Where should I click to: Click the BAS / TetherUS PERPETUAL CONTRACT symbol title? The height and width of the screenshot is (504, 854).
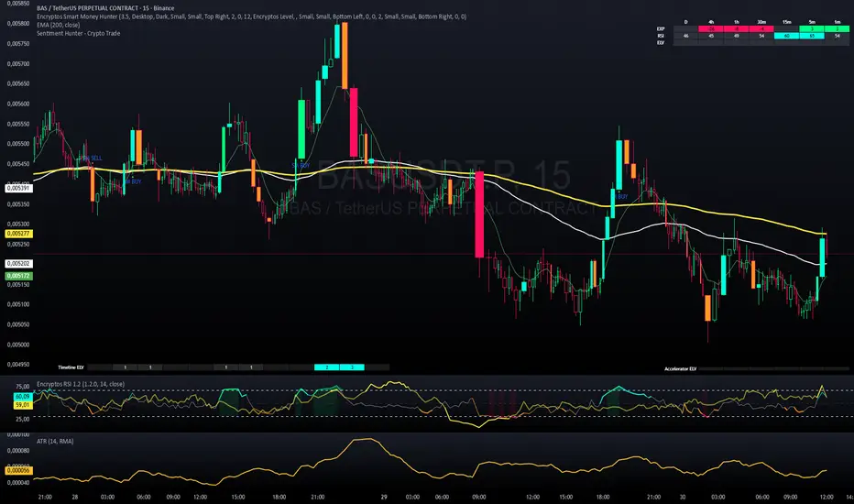point(105,8)
